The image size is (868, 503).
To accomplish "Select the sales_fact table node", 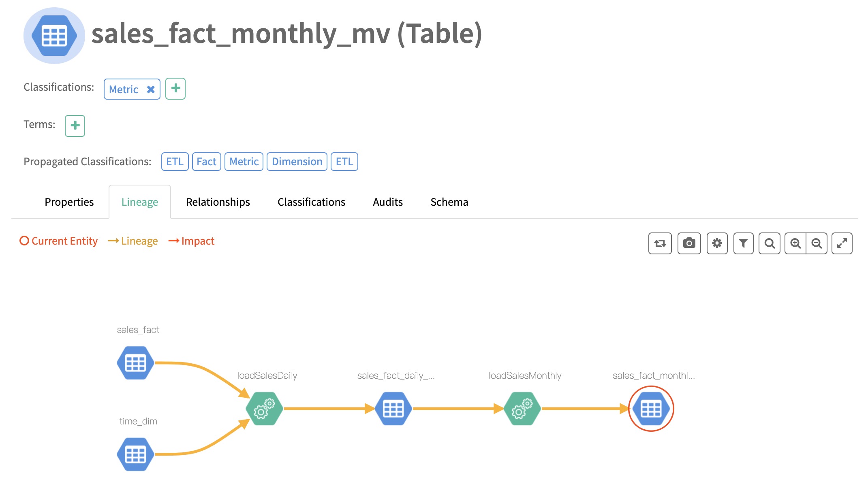I will click(135, 363).
